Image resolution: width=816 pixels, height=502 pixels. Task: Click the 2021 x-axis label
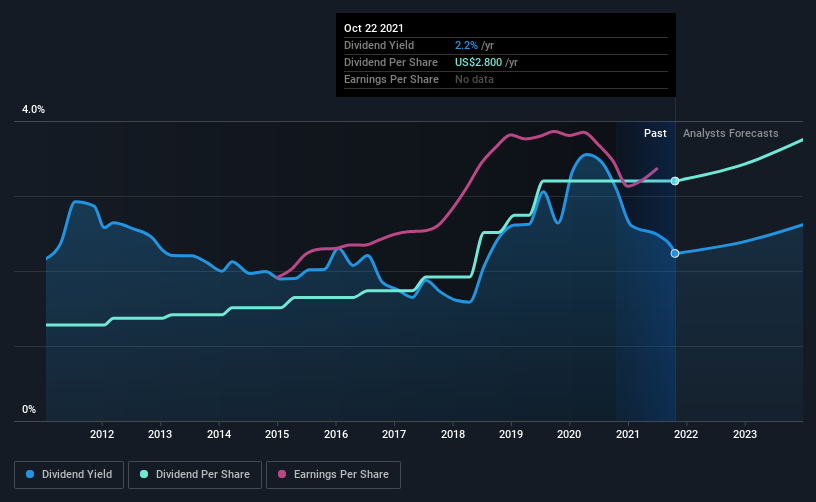(628, 434)
